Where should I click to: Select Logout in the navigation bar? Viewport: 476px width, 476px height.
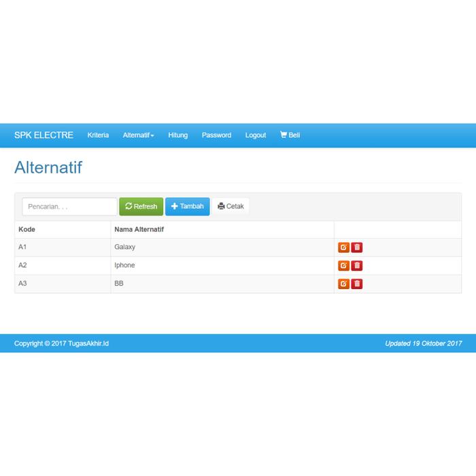tap(255, 135)
